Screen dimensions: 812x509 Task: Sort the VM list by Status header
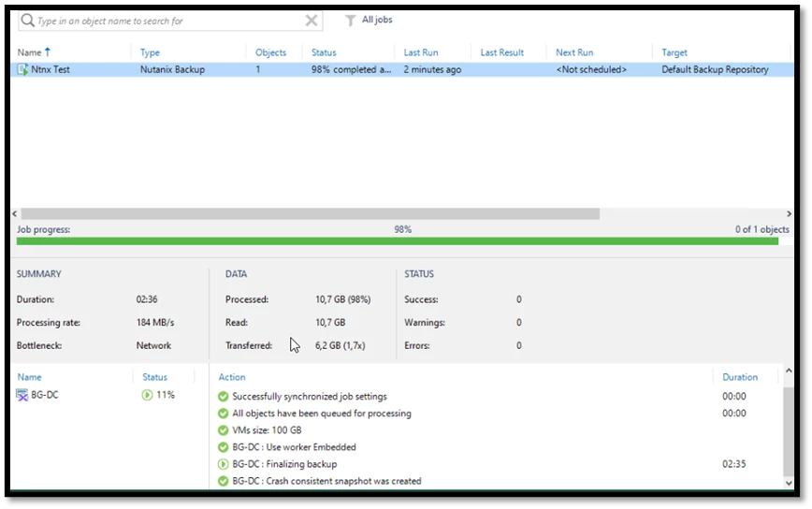tap(155, 377)
